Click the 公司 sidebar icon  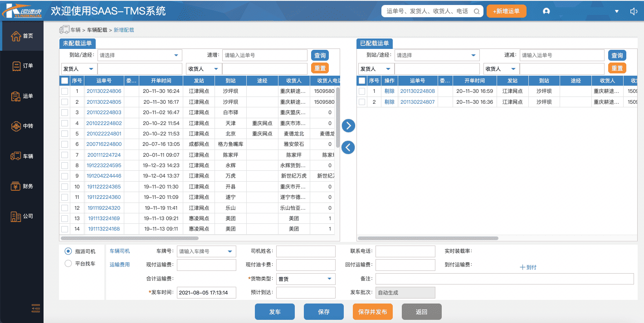[16, 216]
